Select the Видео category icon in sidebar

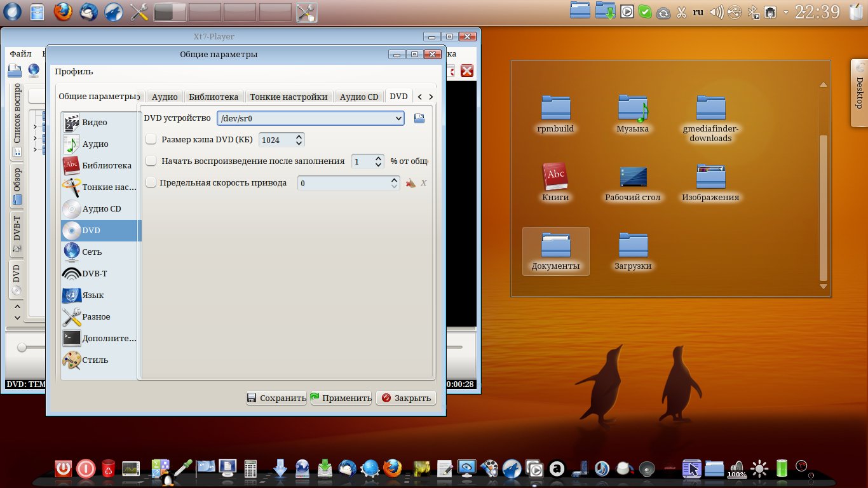pyautogui.click(x=72, y=123)
